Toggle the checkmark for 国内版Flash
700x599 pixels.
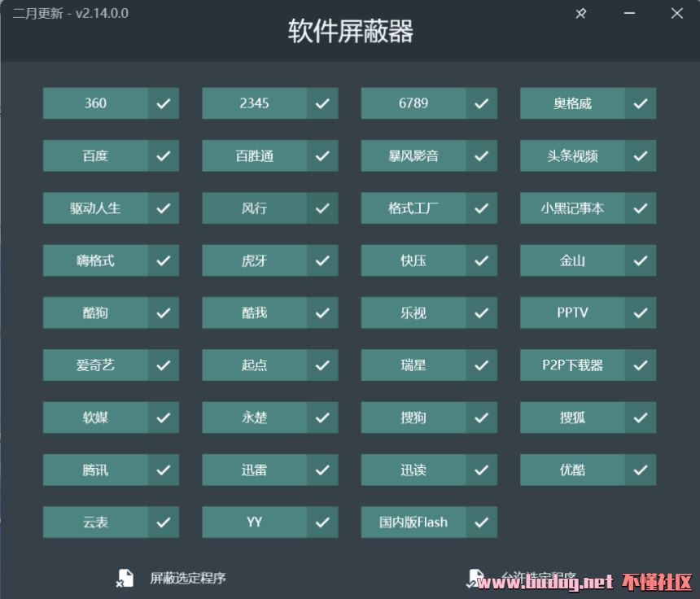(481, 522)
